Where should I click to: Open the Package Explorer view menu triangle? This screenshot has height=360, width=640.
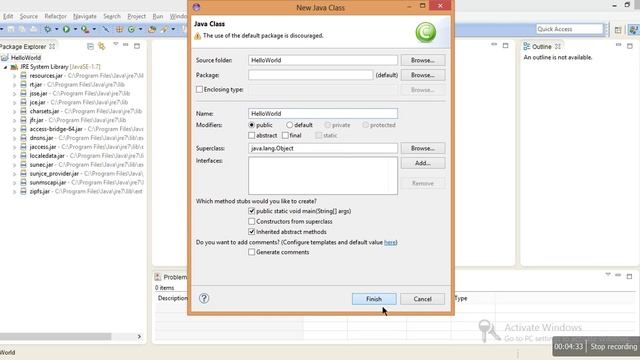coord(116,44)
